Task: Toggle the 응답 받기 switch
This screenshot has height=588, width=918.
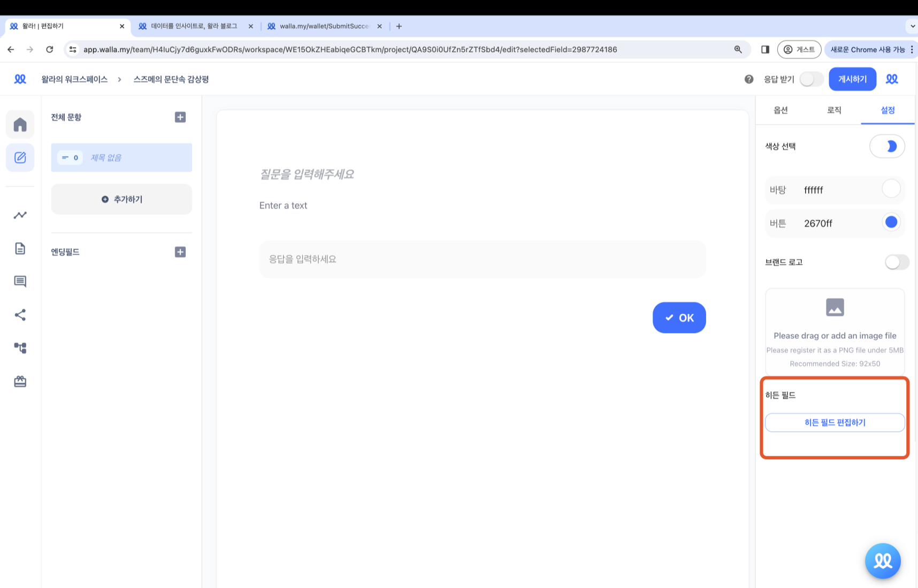Action: click(811, 79)
